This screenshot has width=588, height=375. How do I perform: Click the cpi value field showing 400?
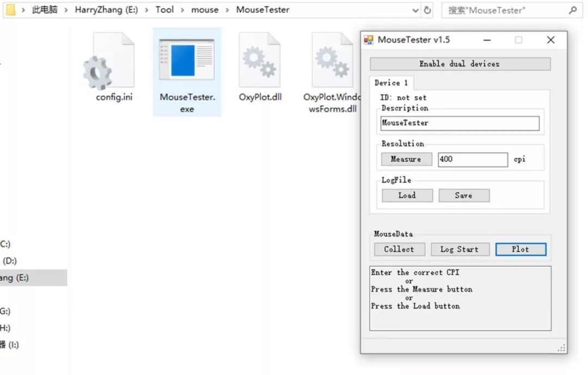pyautogui.click(x=473, y=159)
